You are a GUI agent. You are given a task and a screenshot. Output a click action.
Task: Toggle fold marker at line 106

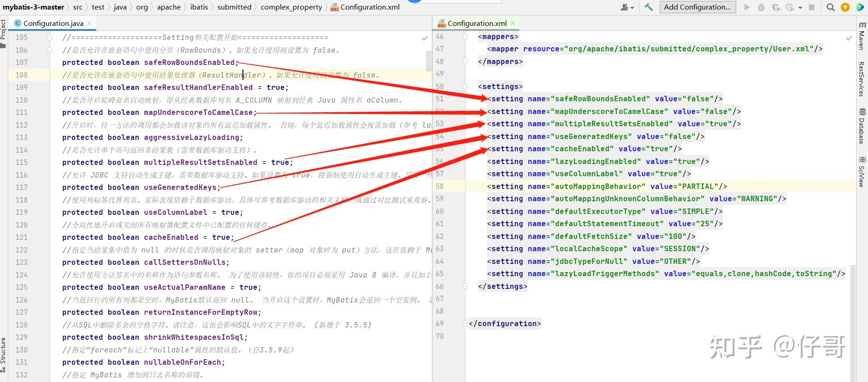[x=50, y=50]
